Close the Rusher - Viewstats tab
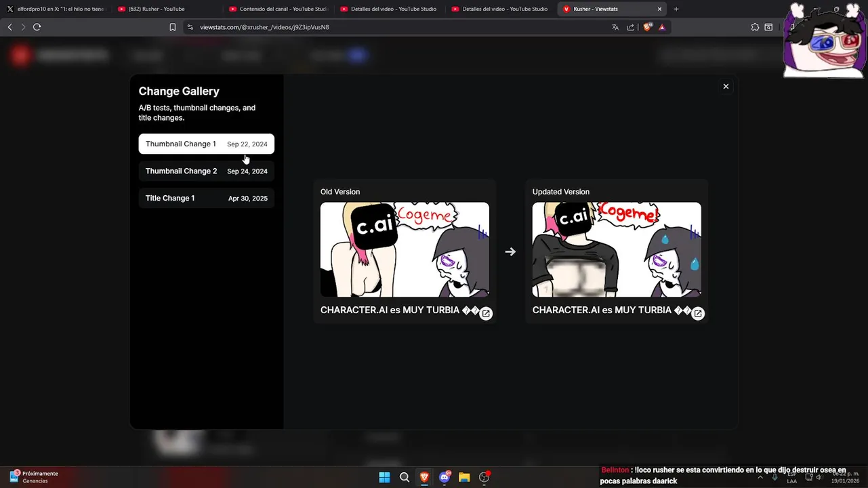The width and height of the screenshot is (868, 488). [659, 9]
